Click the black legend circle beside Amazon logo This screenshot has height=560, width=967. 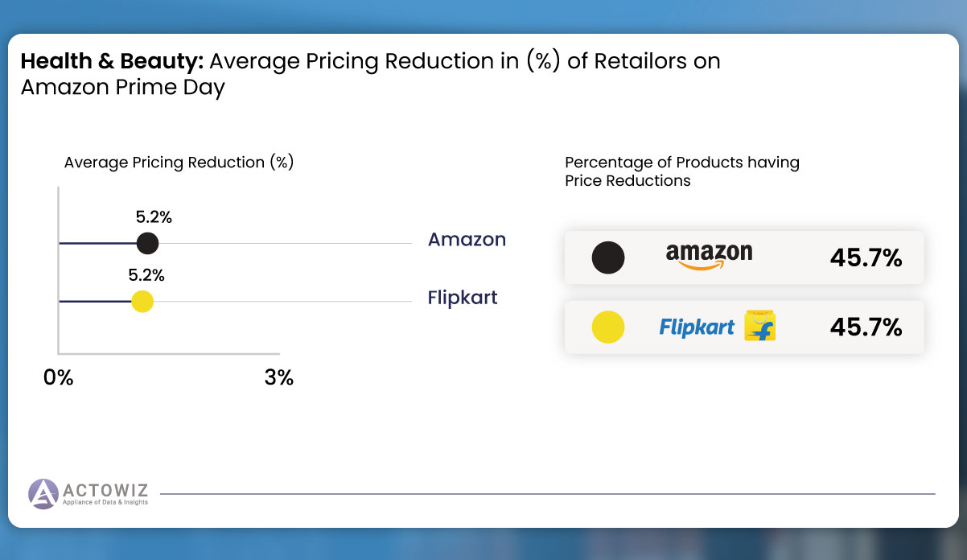coord(608,257)
